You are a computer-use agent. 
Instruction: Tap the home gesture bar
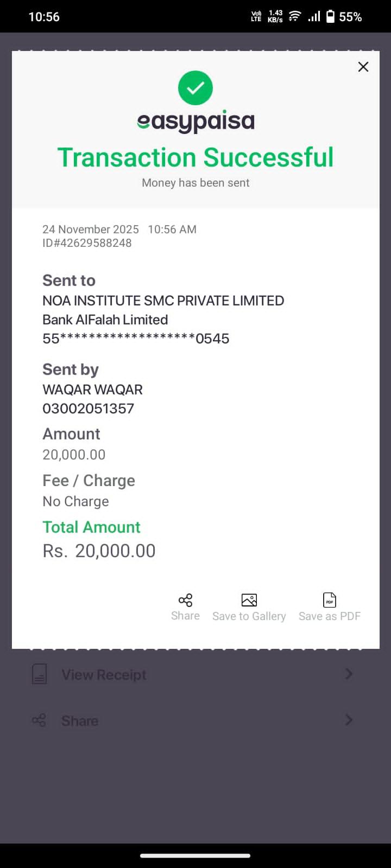coord(195,856)
